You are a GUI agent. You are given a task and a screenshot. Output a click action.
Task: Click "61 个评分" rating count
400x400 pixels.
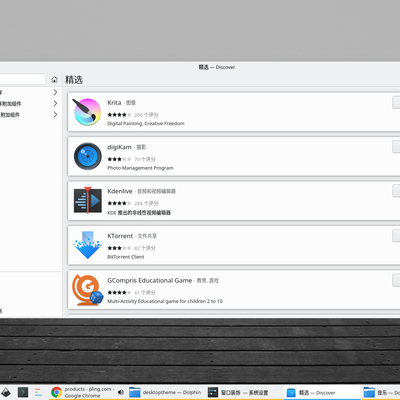point(145,293)
